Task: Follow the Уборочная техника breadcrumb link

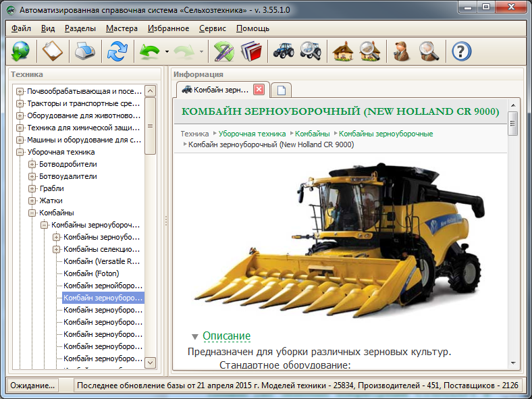Action: pyautogui.click(x=252, y=134)
